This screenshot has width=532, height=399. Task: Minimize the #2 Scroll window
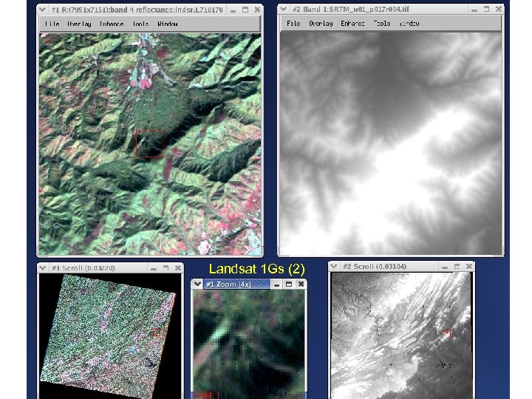pos(445,267)
